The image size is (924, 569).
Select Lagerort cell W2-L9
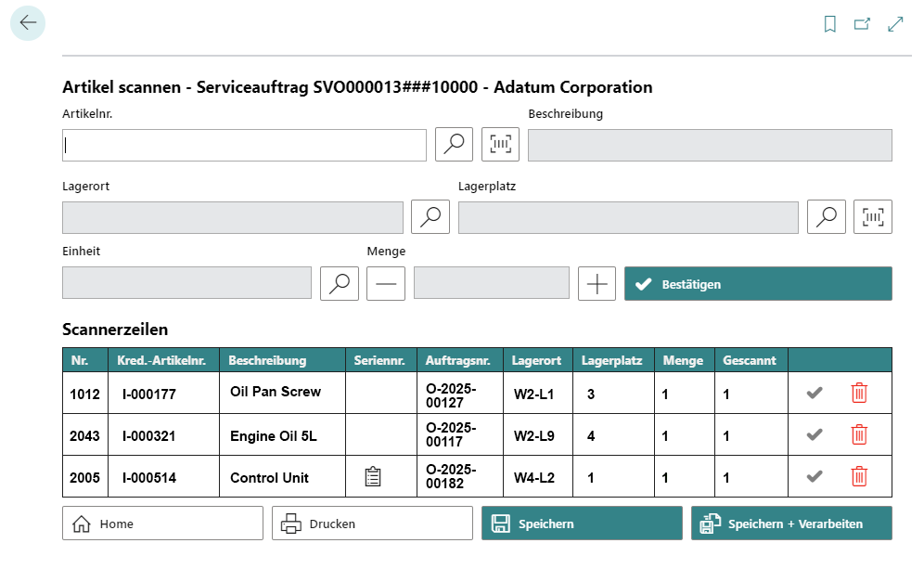(538, 435)
